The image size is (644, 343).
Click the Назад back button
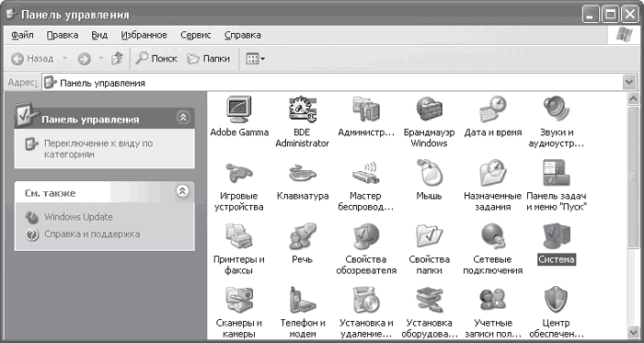(33, 59)
